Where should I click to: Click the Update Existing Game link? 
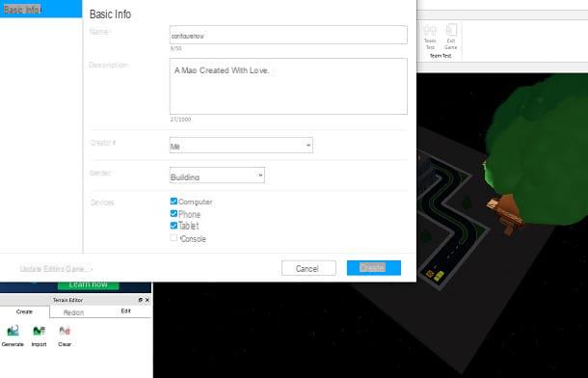coord(56,269)
